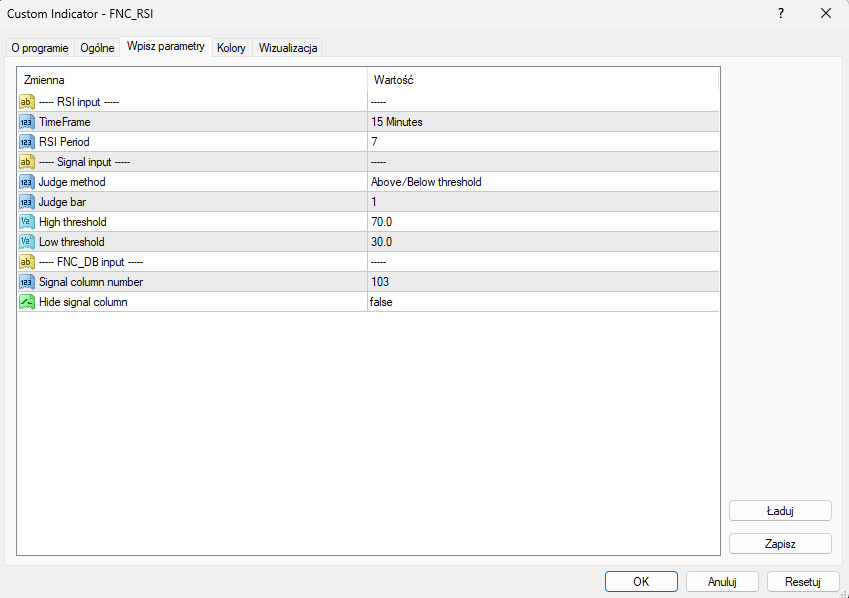
Task: Click the Ładuj button to load settings
Action: click(780, 511)
